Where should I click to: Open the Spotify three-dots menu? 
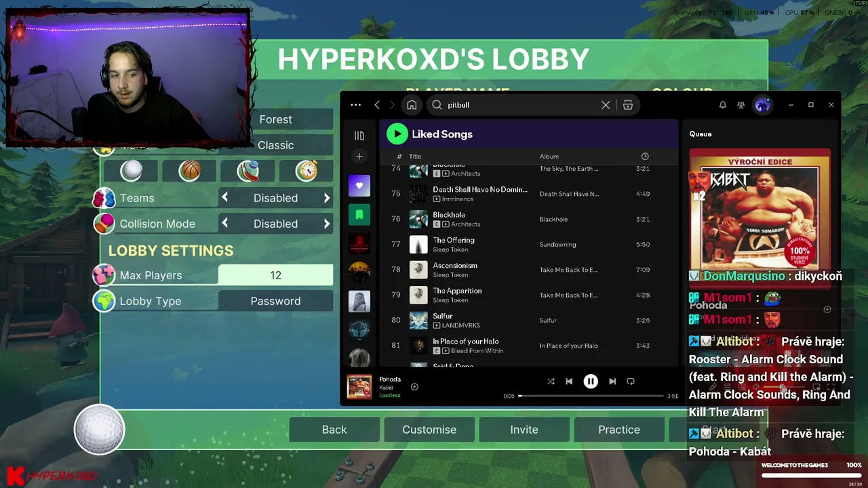[355, 105]
